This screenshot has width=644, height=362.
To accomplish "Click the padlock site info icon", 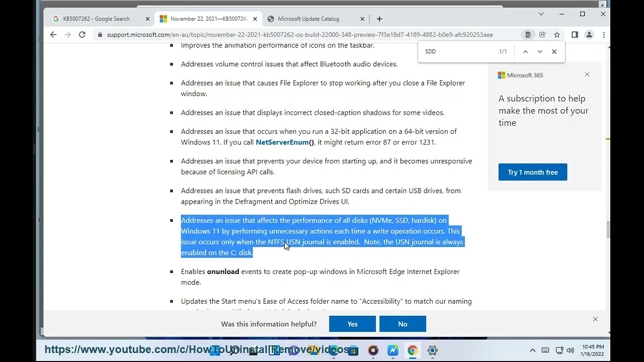I will tap(100, 35).
